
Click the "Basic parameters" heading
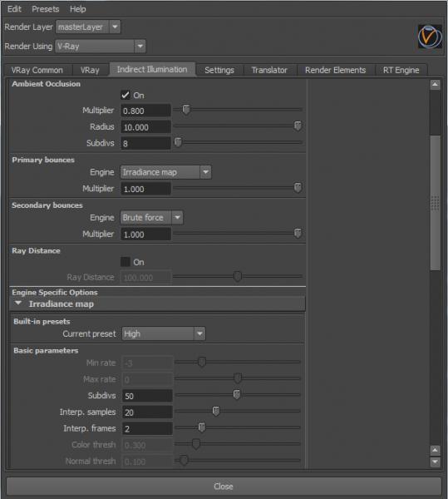coord(46,350)
